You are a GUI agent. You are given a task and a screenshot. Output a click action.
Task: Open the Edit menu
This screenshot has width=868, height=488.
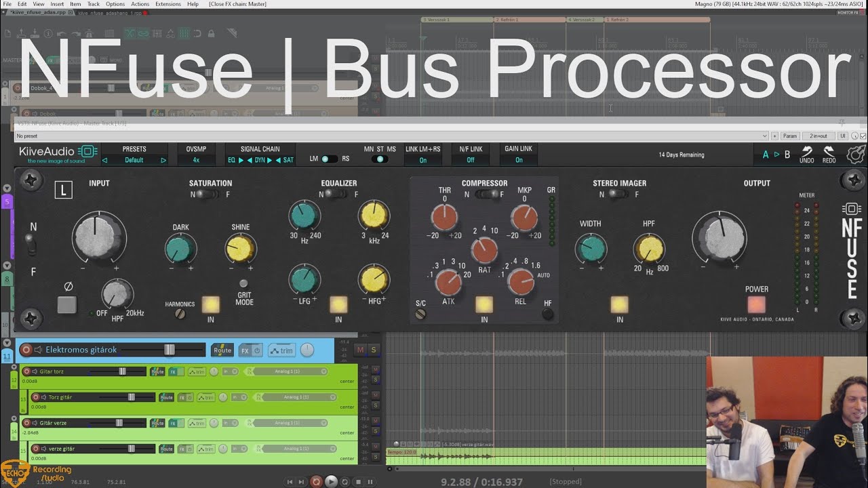point(22,4)
